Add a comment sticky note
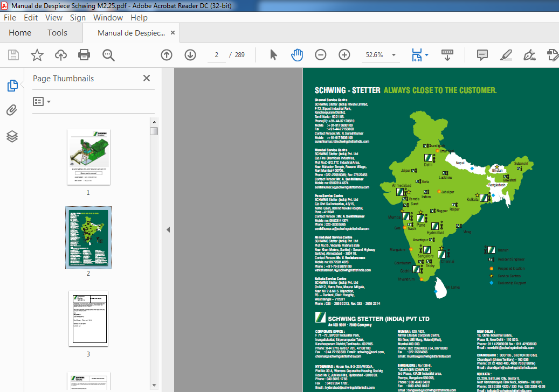Viewport: 559px width, 392px height. click(x=482, y=55)
